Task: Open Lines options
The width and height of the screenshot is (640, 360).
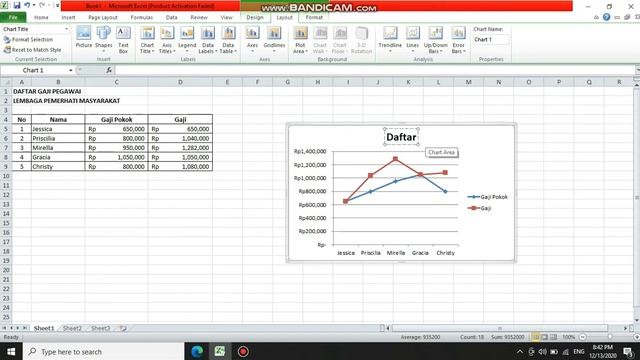Action: (x=413, y=39)
